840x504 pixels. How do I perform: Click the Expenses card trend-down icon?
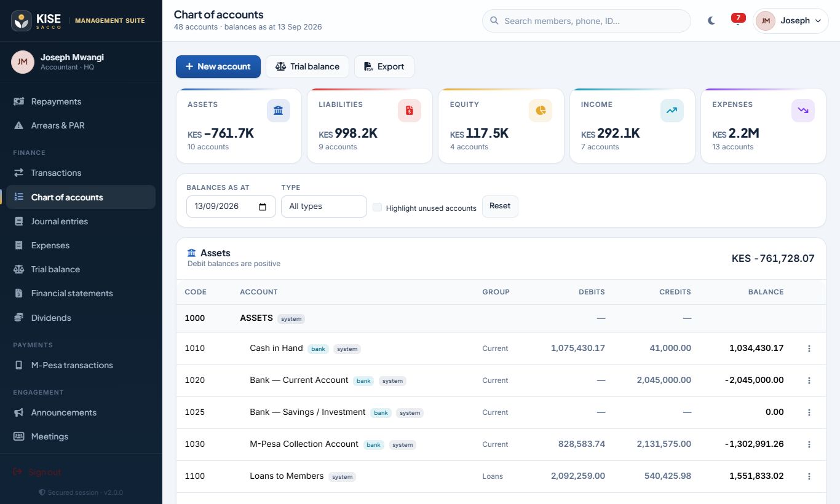[x=803, y=111]
